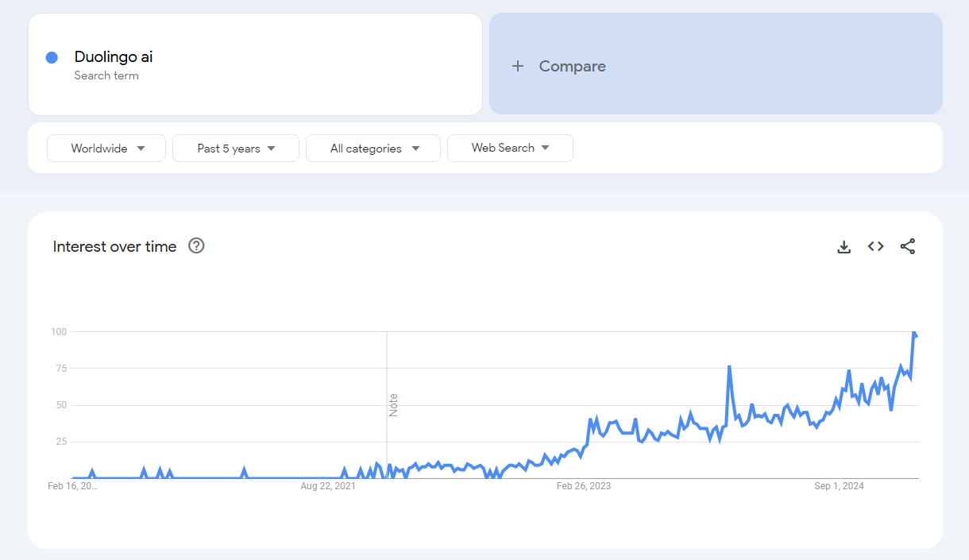The image size is (969, 560).
Task: Click the 100 value on y-axis
Action: click(x=59, y=331)
